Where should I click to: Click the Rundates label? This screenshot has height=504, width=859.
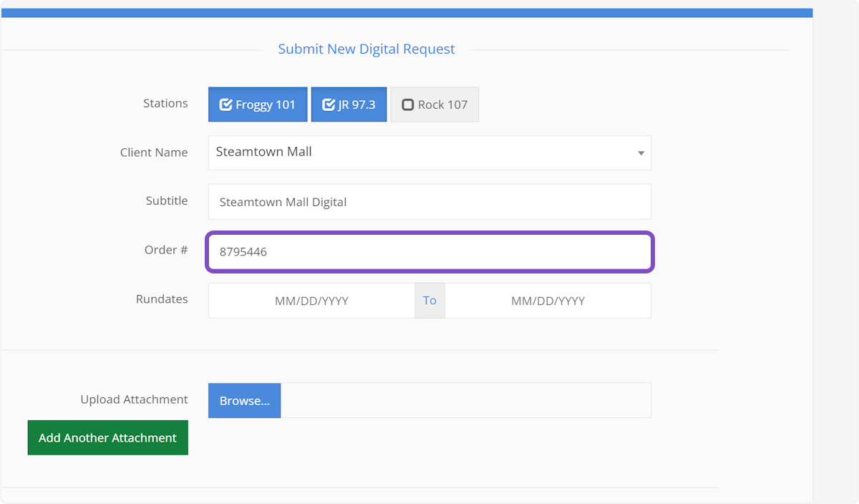(162, 299)
